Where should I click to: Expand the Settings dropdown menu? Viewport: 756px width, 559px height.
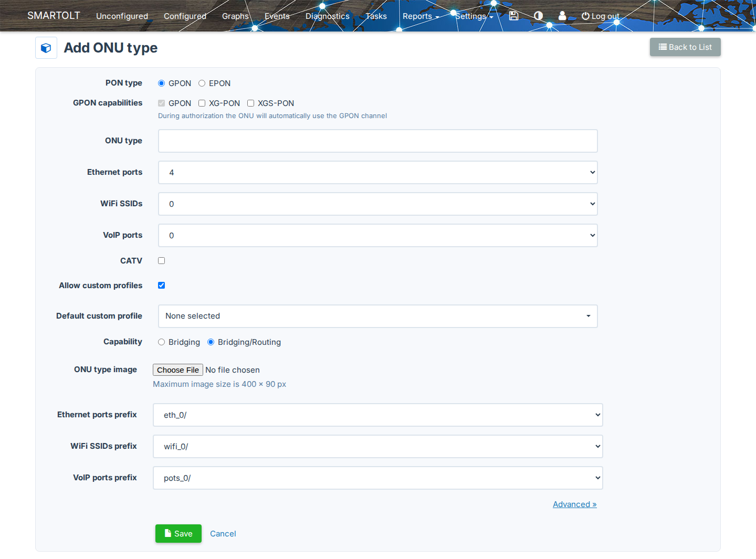coord(474,16)
